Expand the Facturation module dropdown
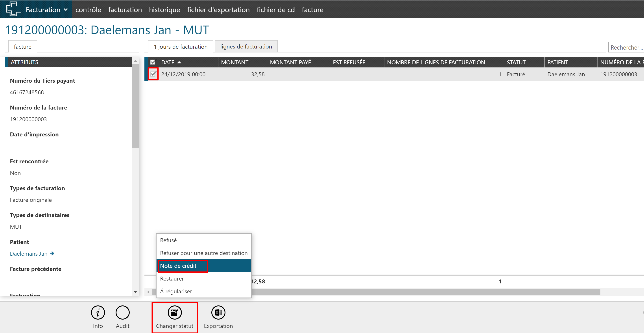 [x=66, y=9]
